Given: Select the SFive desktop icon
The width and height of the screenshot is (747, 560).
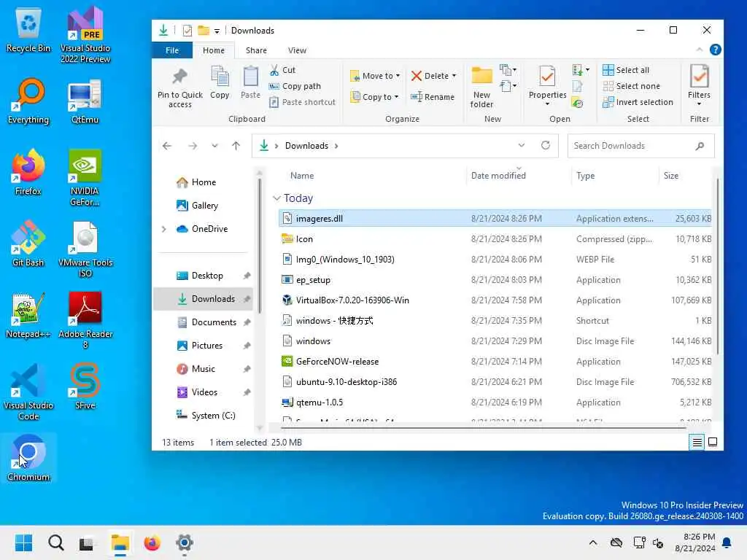Looking at the screenshot, I should [85, 386].
